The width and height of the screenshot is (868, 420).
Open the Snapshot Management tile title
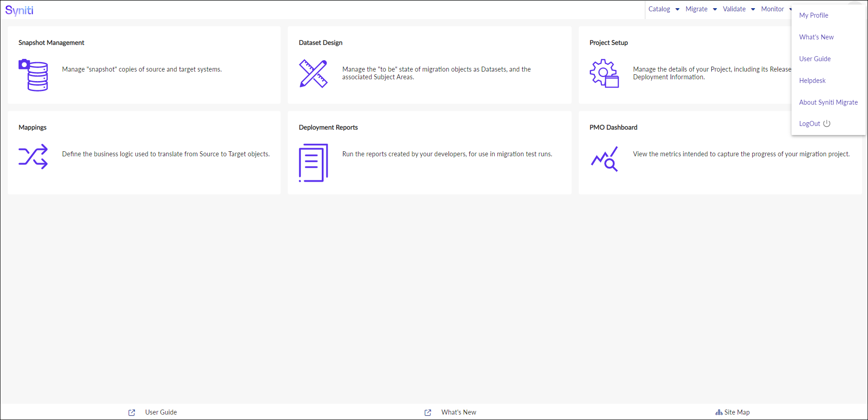pos(52,43)
